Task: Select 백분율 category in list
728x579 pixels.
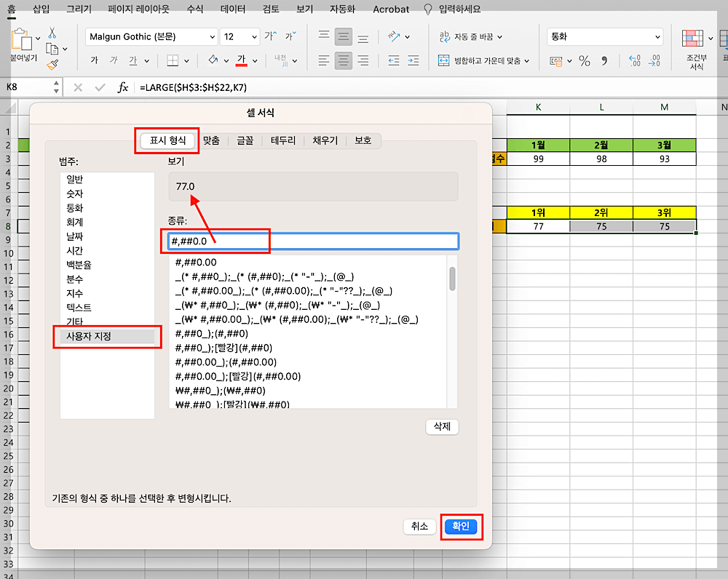Action: point(107,265)
